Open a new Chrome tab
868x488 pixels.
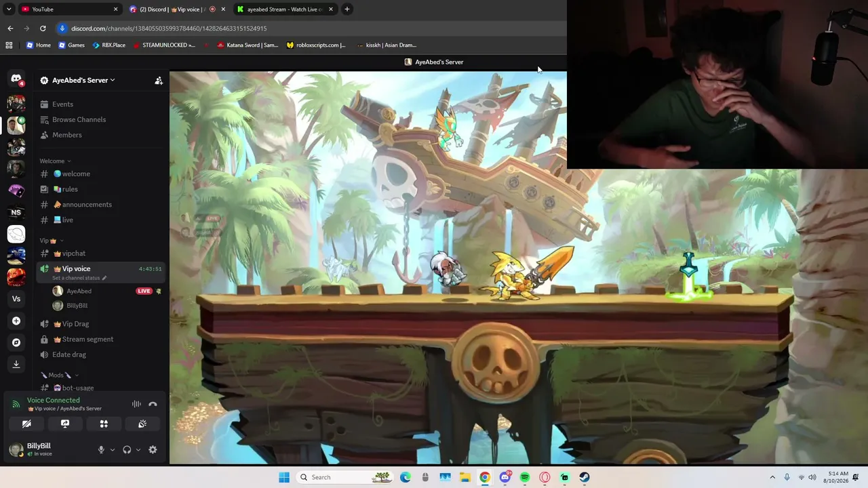pos(347,9)
